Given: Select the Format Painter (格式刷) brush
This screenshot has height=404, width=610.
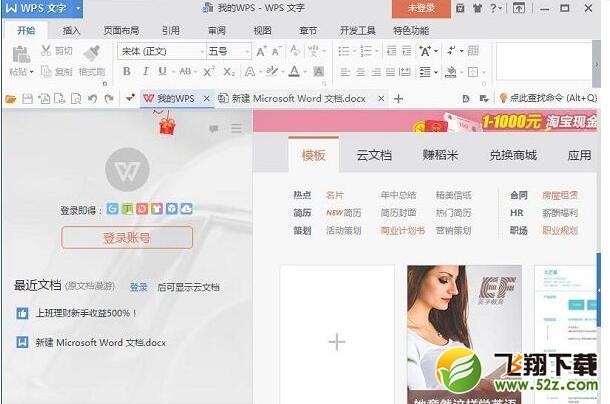Looking at the screenshot, I should [92, 53].
